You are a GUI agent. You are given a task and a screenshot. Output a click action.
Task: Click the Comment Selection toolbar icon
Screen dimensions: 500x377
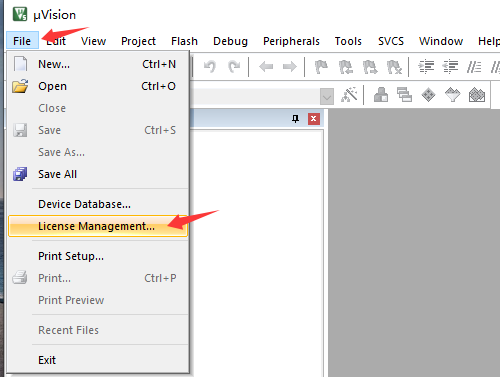click(x=474, y=67)
